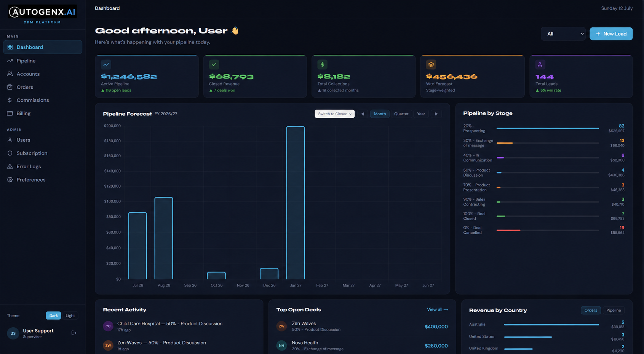Viewport: 644px width, 354px height.
Task: Click the Australia revenue bar
Action: (551, 325)
